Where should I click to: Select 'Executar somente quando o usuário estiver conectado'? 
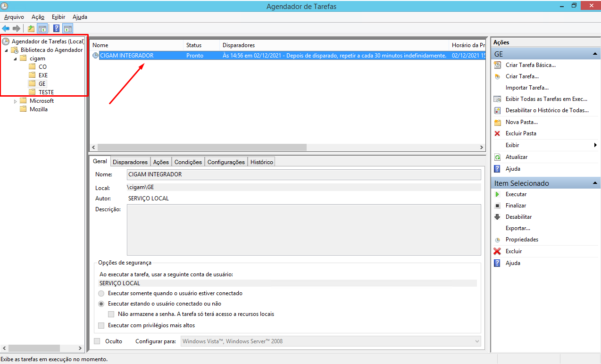pyautogui.click(x=101, y=293)
